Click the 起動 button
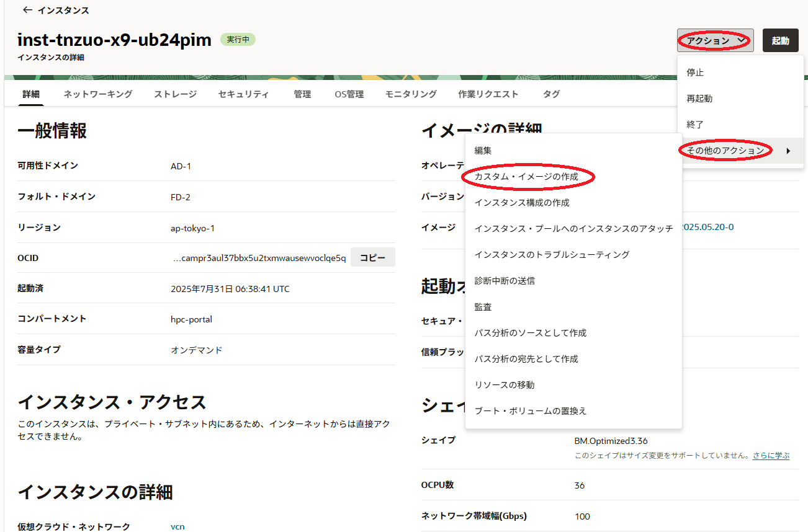Image resolution: width=808 pixels, height=532 pixels. [x=780, y=41]
